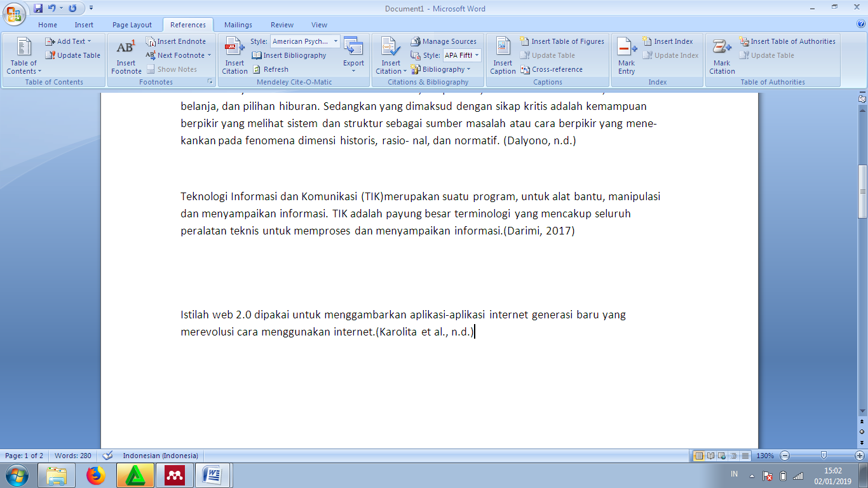
Task: Switch to Print Layout view in status bar
Action: coord(699,456)
